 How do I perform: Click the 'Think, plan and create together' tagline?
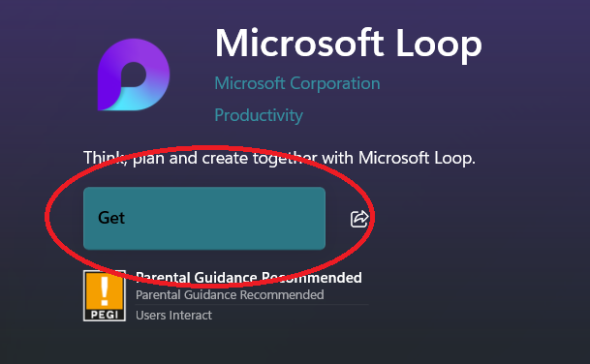click(279, 159)
